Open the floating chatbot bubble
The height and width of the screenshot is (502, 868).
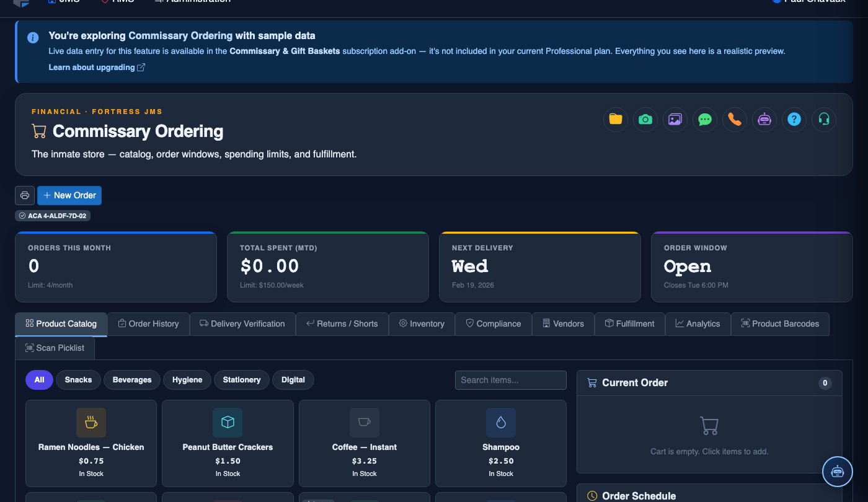point(838,472)
